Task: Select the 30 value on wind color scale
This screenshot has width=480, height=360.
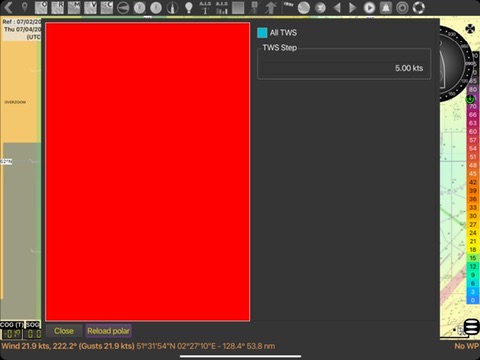Action: (473, 216)
